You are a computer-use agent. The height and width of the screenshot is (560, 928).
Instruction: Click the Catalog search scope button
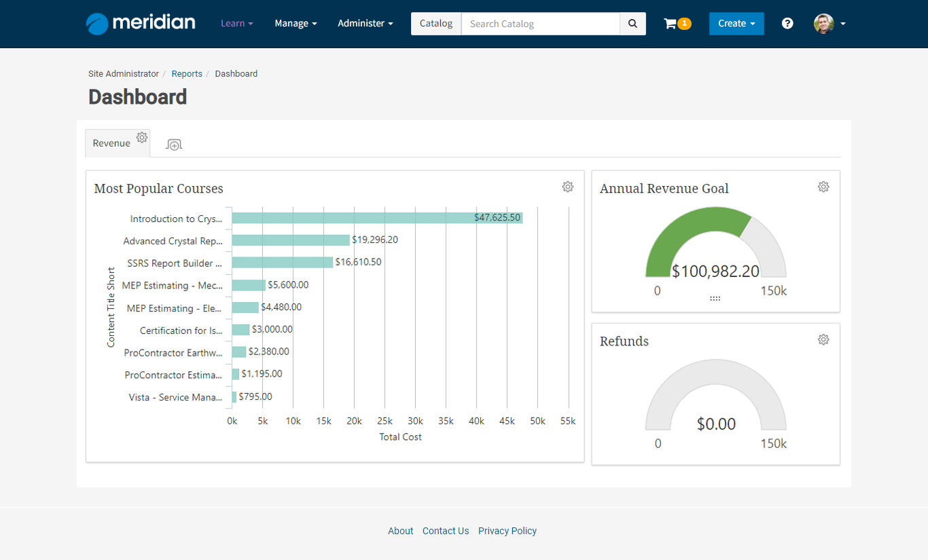point(435,24)
